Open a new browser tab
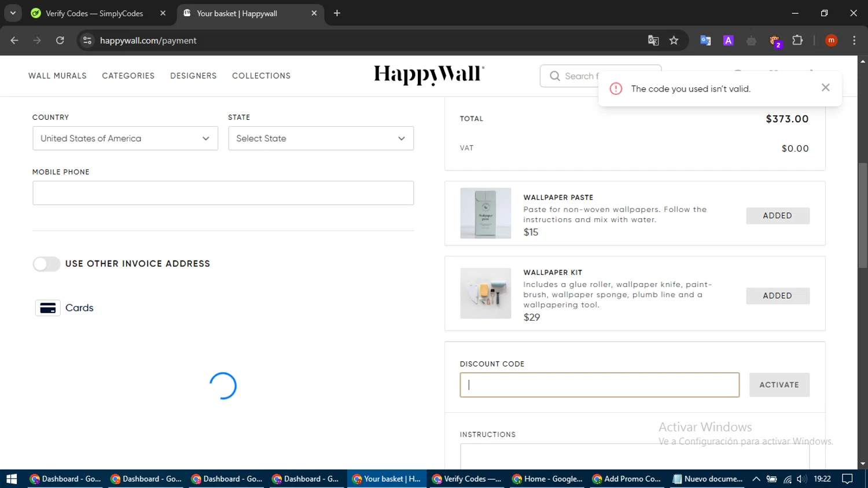This screenshot has width=868, height=488. click(x=337, y=13)
